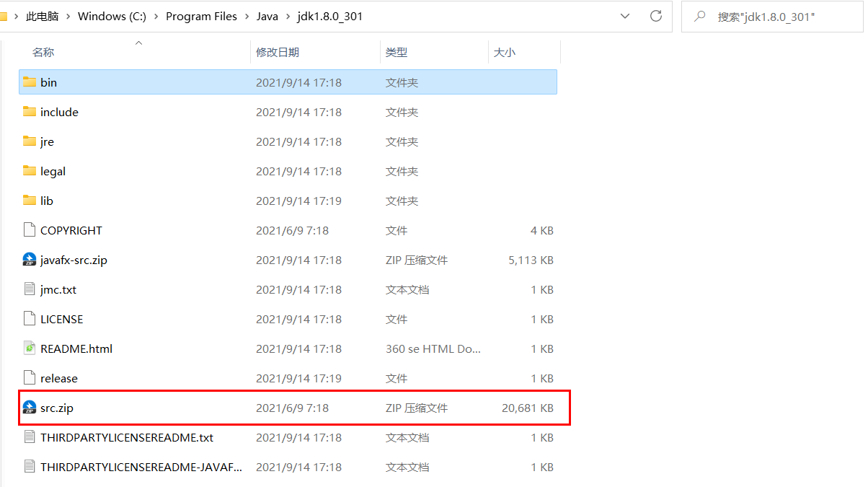The height and width of the screenshot is (487, 868).
Task: Select the jre folder icon
Action: tap(29, 141)
